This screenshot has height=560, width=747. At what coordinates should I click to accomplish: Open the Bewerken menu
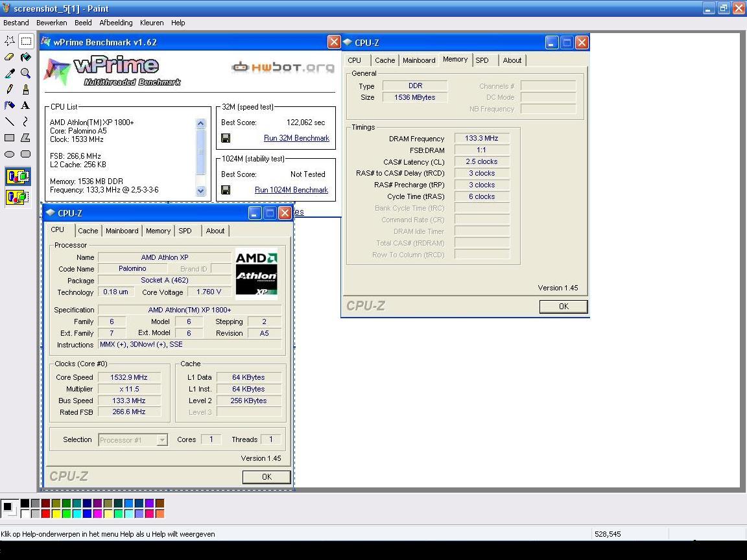51,23
